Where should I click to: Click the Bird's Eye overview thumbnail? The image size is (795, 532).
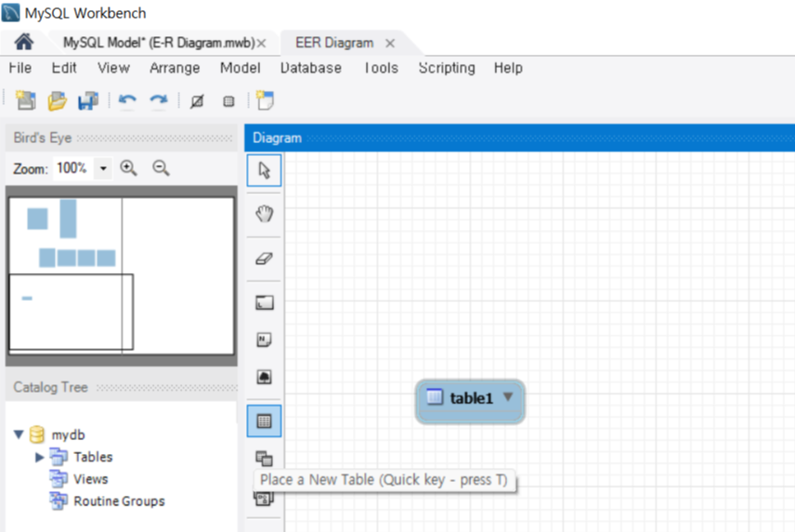pyautogui.click(x=122, y=276)
